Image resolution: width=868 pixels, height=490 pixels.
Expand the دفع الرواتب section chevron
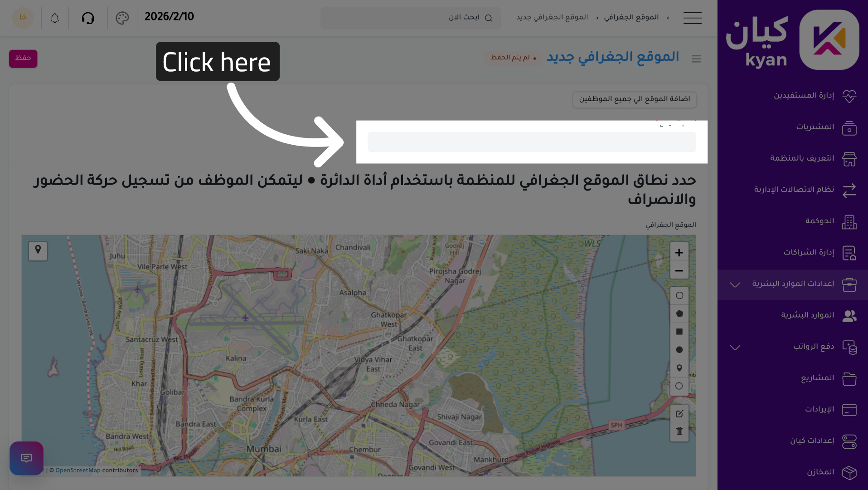[x=734, y=348]
